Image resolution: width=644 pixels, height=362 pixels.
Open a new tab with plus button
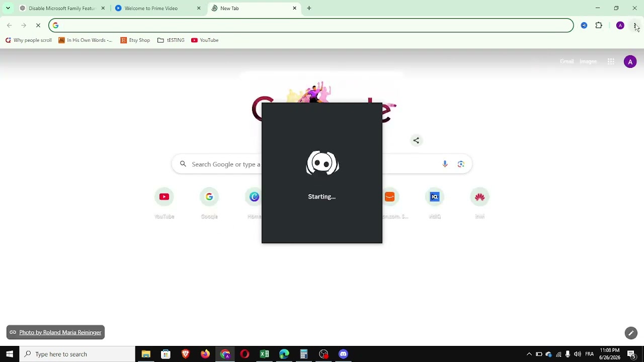pyautogui.click(x=309, y=8)
